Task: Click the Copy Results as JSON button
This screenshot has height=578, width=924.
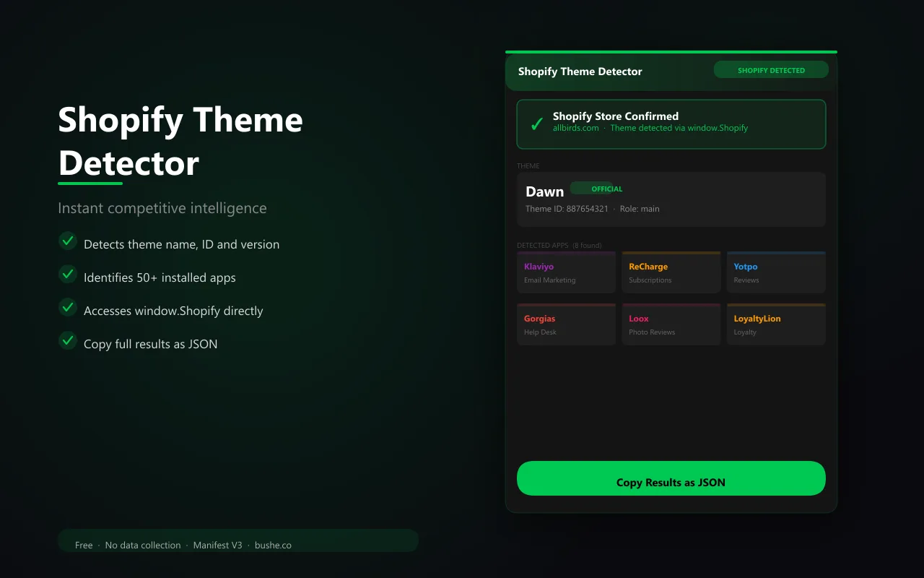Action: (671, 478)
